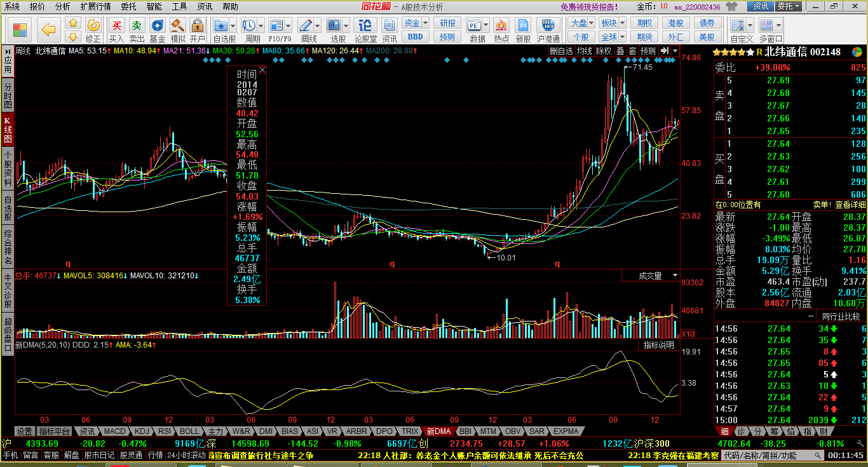Viewport: 868px width, 467px height.
Task: Open the F10/F9 info icon
Action: tap(276, 25)
